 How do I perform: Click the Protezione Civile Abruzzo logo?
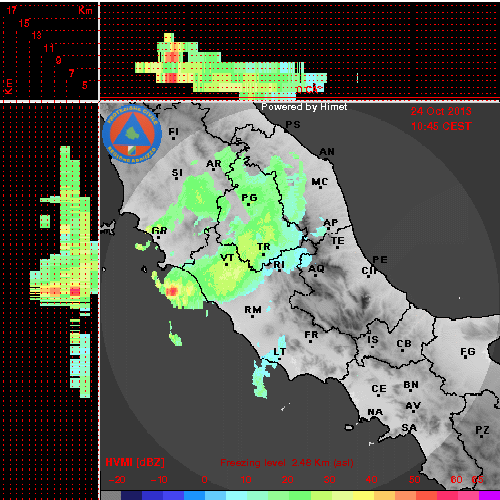tap(132, 134)
